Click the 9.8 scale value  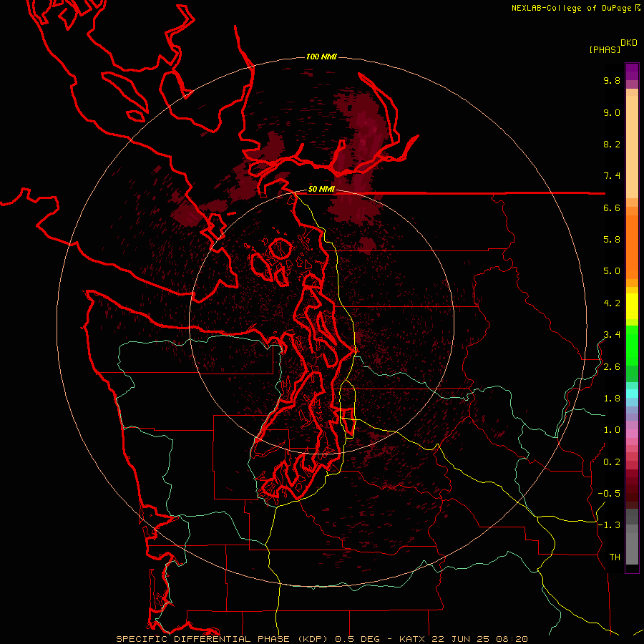click(x=612, y=80)
